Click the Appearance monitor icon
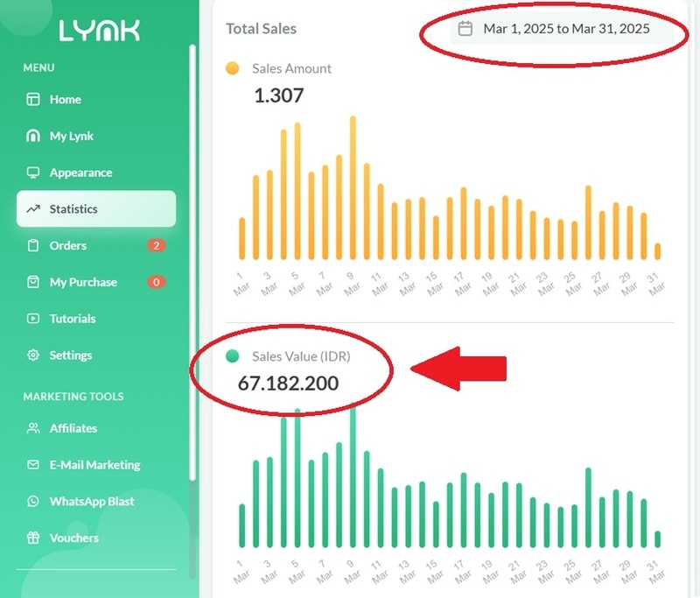The height and width of the screenshot is (598, 700). pos(33,172)
